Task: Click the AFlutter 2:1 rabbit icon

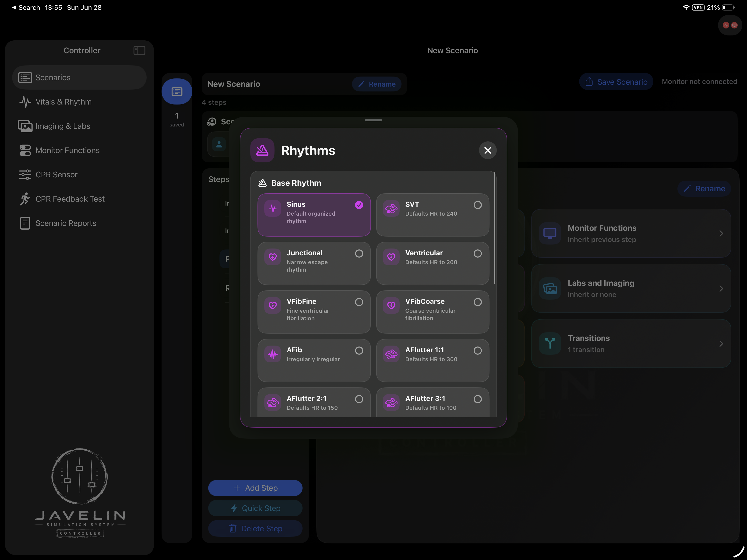Action: click(272, 403)
